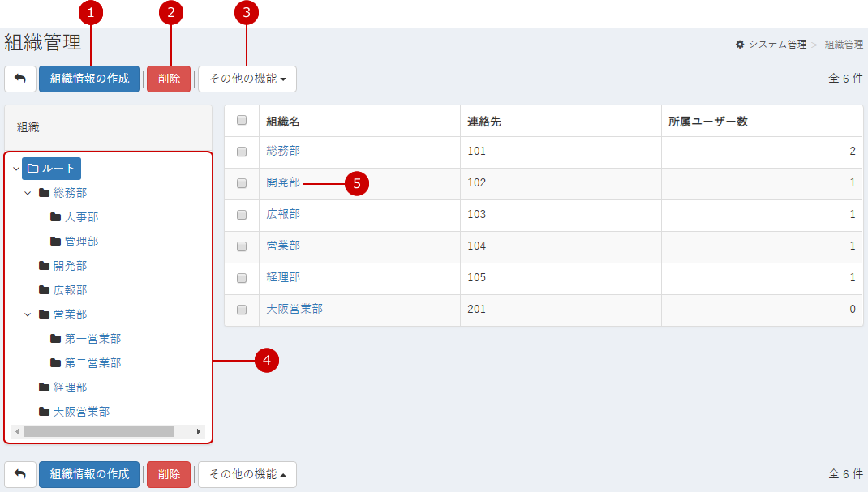Image resolution: width=868 pixels, height=492 pixels.
Task: Toggle the select-all checkbox in table header
Action: pyautogui.click(x=241, y=121)
